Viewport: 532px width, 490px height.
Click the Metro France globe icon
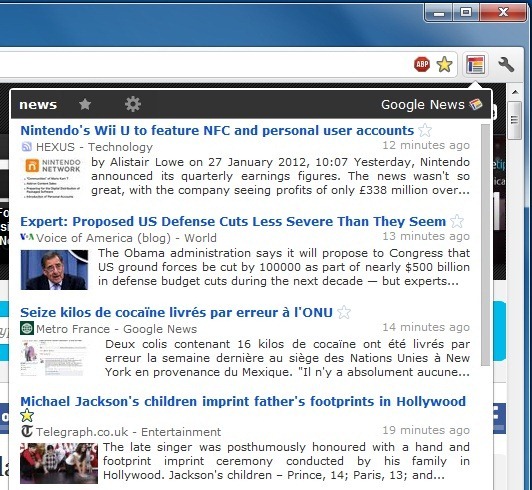[27, 328]
